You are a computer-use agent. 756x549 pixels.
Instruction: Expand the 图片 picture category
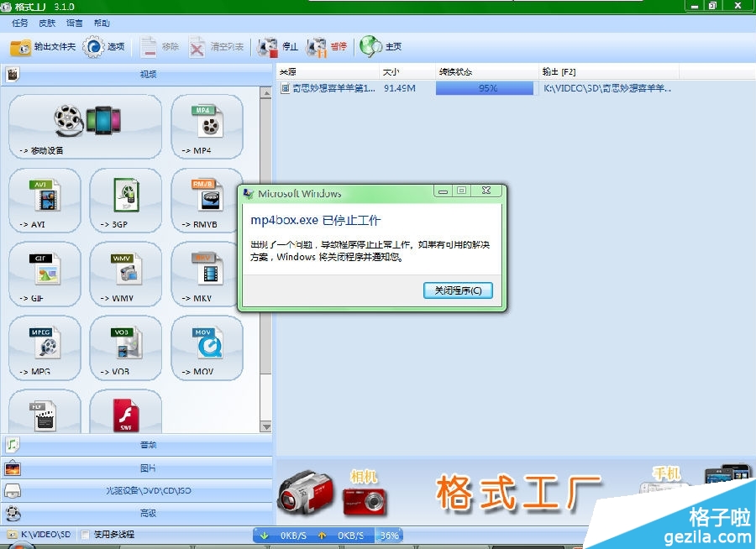[x=137, y=468]
